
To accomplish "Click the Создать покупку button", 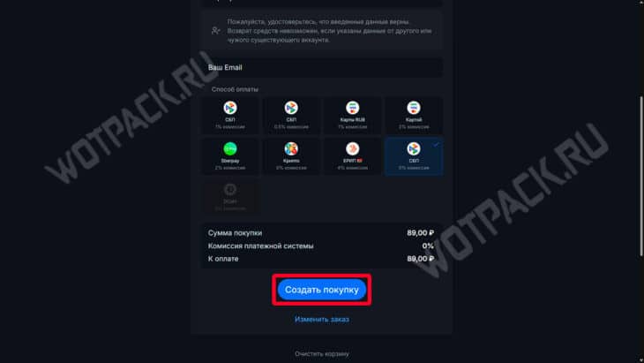I will point(322,290).
